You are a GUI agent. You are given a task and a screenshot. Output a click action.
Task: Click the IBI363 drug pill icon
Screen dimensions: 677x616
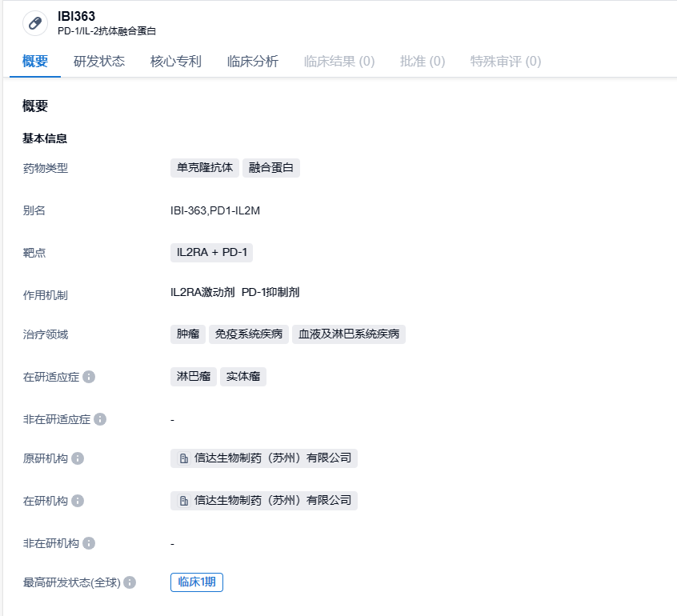(34, 23)
